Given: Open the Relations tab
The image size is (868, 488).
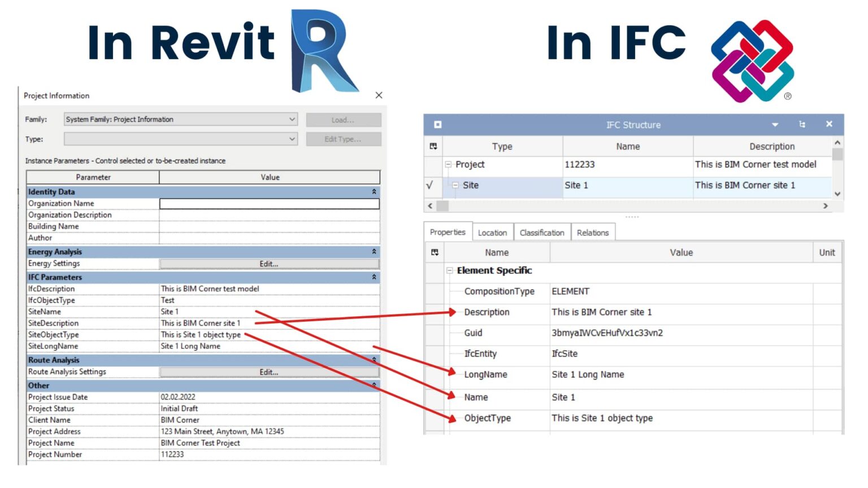Looking at the screenshot, I should pyautogui.click(x=593, y=232).
